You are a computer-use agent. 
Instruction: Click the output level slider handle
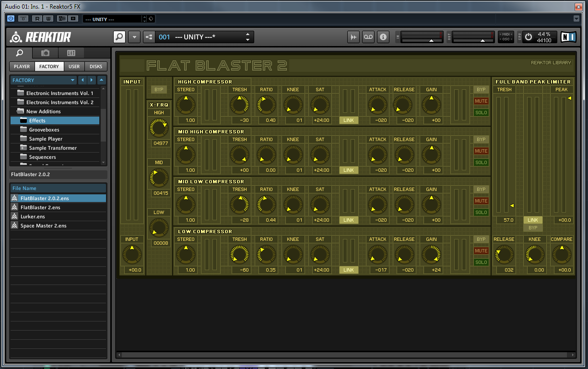coord(483,41)
